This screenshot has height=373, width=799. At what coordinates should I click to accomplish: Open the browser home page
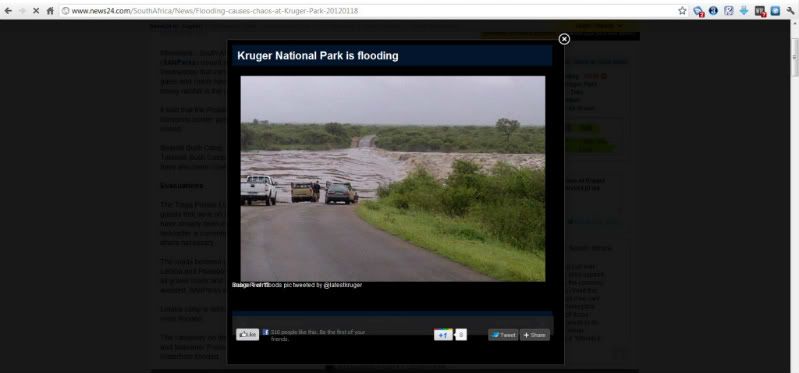coord(50,11)
